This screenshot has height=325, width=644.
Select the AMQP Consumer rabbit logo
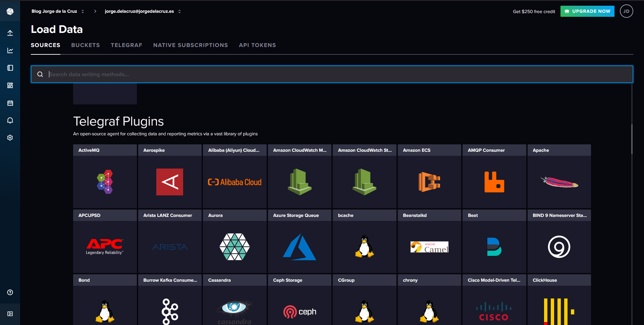point(494,182)
